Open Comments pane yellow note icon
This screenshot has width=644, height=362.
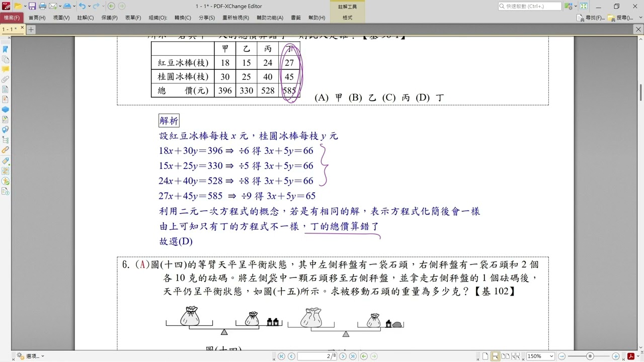click(x=5, y=69)
